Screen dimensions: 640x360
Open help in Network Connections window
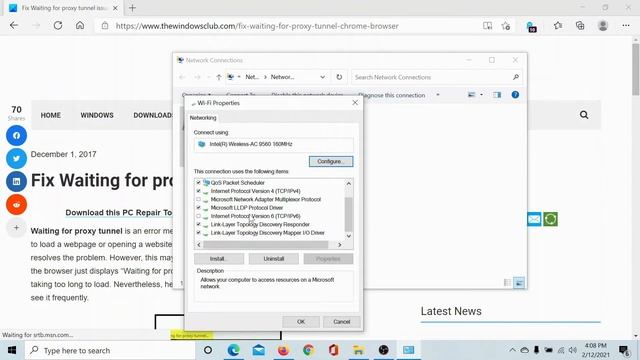pos(515,95)
